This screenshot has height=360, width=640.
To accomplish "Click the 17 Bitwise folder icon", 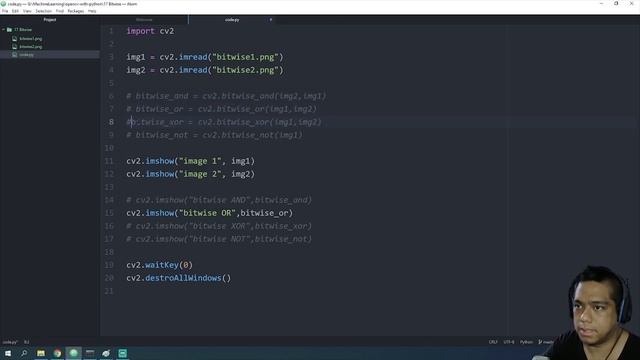I will [x=9, y=29].
